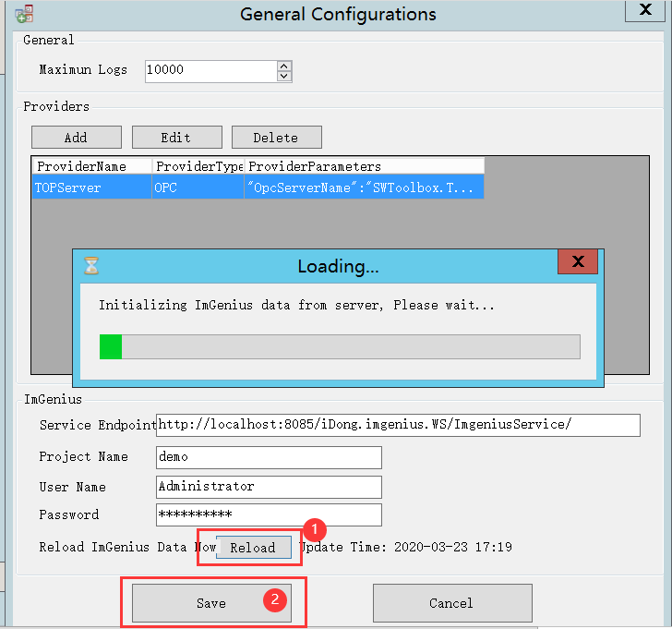The width and height of the screenshot is (672, 629).
Task: Increase Maximun Logs with up arrow
Action: 284,66
